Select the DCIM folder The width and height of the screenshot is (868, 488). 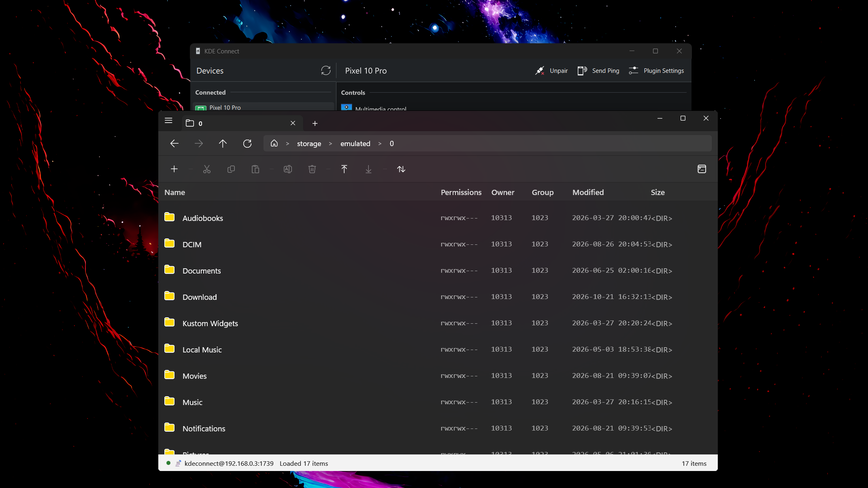click(438, 244)
